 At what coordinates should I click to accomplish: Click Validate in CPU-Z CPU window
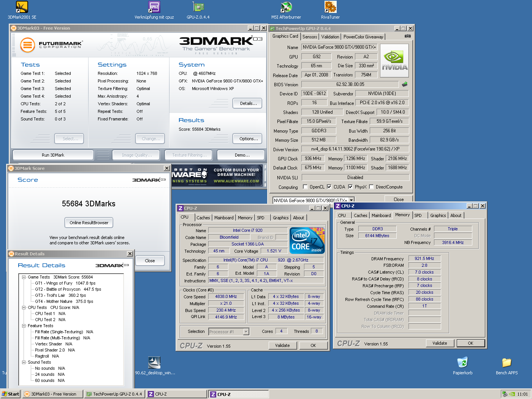(282, 345)
